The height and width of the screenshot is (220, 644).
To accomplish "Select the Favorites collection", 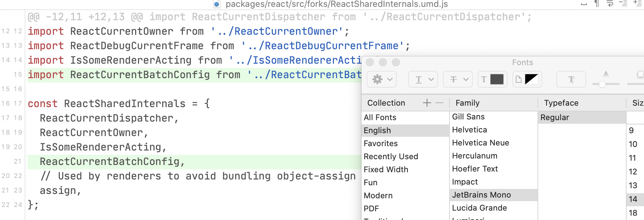I will click(x=405, y=143).
